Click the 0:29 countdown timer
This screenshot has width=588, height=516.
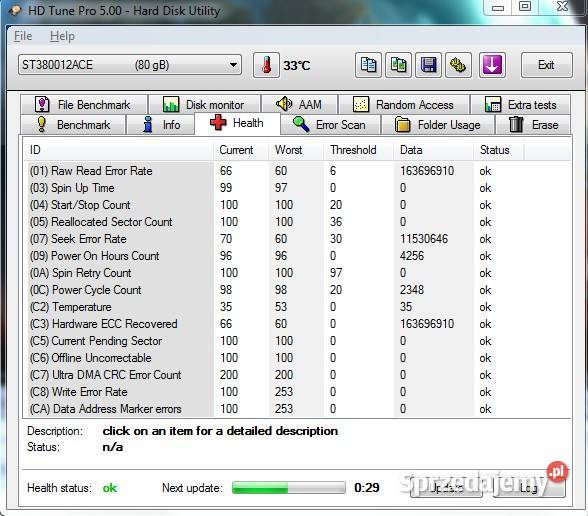click(366, 488)
